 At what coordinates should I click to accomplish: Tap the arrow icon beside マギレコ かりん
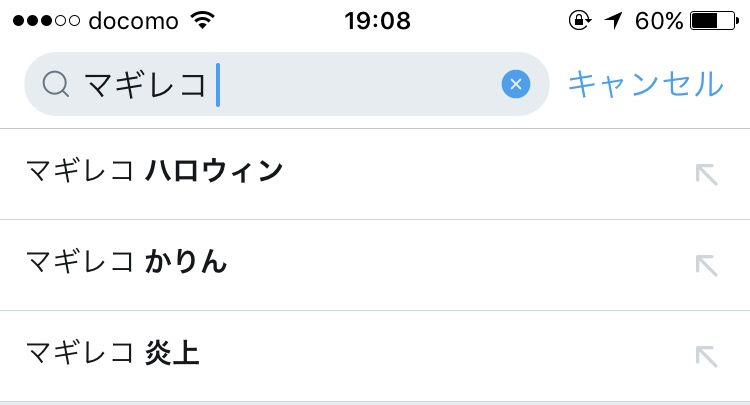tap(706, 265)
